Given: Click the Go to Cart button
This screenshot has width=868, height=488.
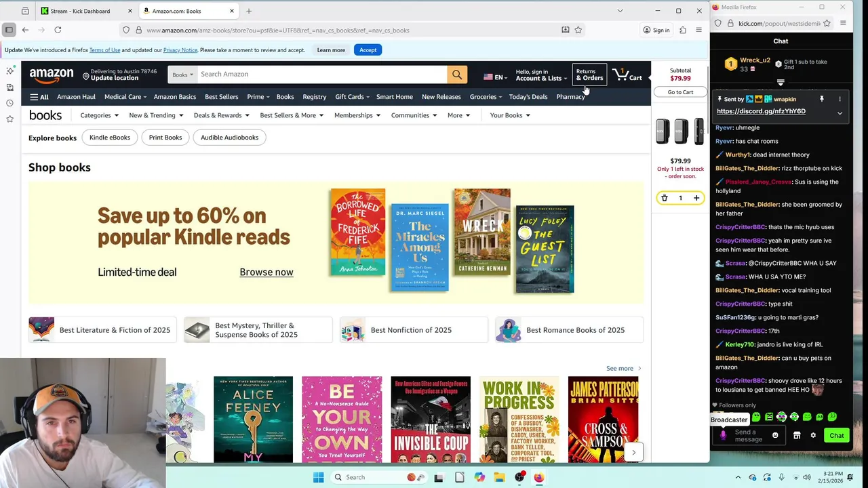Looking at the screenshot, I should coord(680,92).
